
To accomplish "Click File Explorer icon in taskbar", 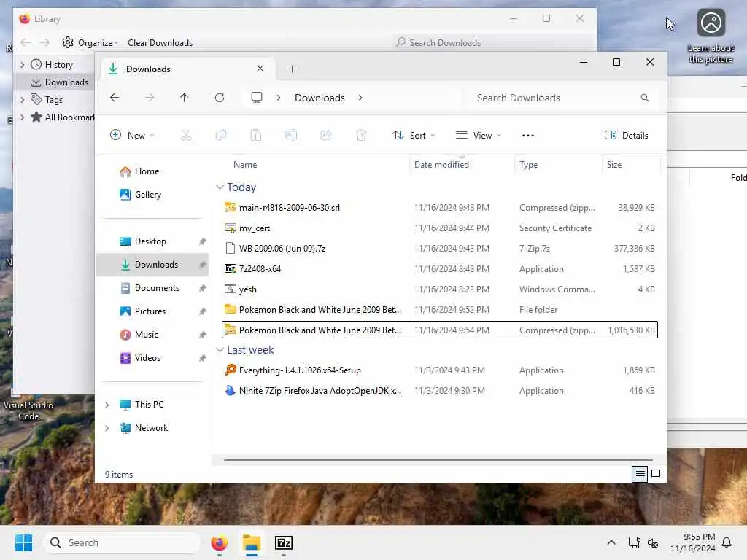I will click(252, 542).
